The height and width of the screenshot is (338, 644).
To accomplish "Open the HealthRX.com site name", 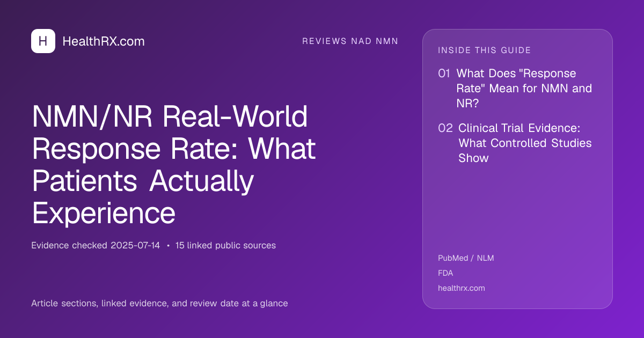I will [x=104, y=41].
